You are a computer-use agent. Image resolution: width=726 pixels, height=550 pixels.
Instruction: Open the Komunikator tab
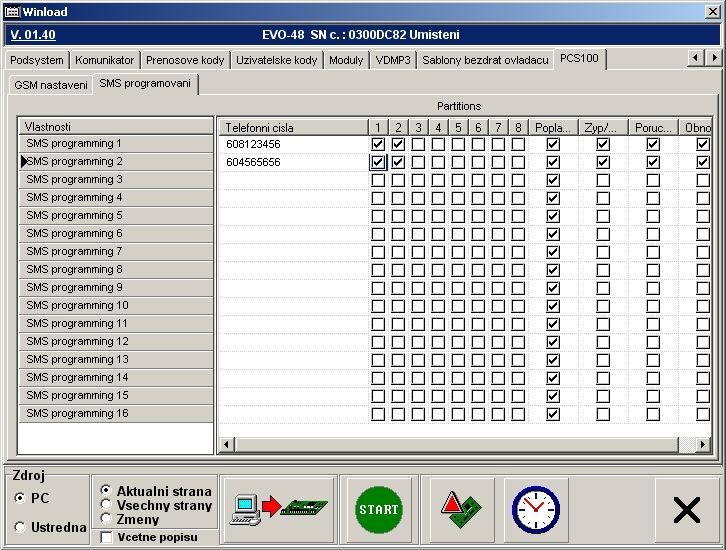[104, 60]
